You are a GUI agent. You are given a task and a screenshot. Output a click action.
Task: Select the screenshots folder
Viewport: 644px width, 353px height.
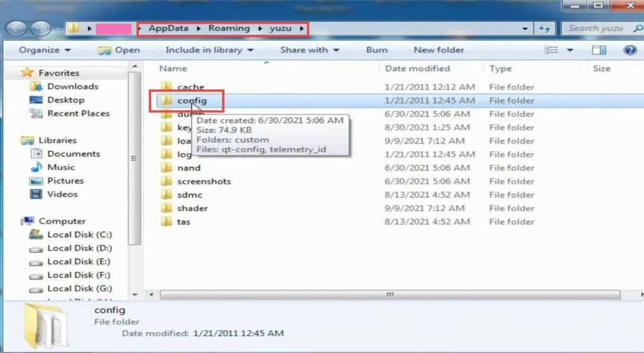(x=204, y=182)
